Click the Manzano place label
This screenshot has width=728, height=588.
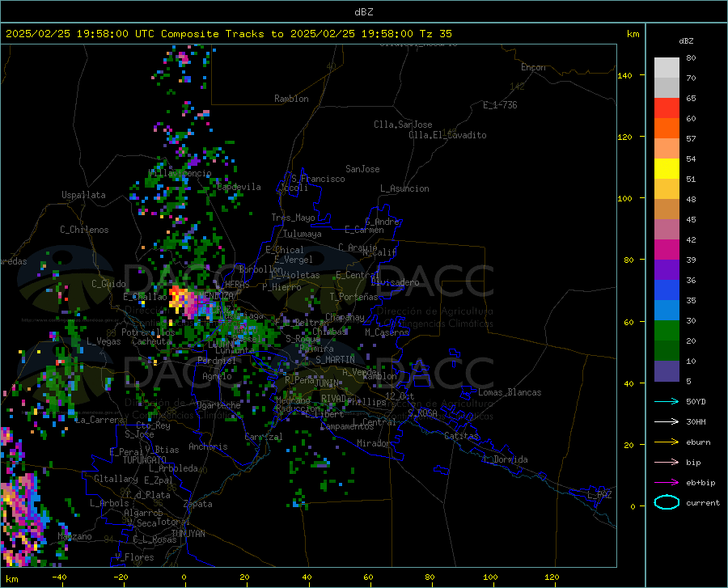(74, 536)
